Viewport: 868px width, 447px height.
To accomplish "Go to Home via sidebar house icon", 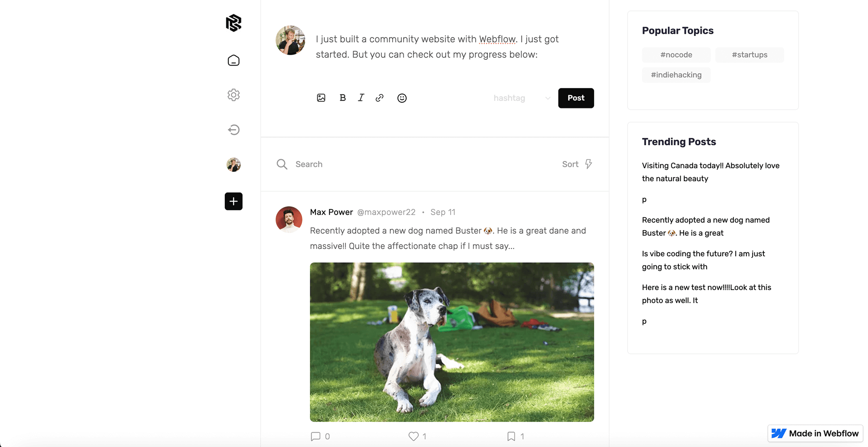I will point(233,60).
